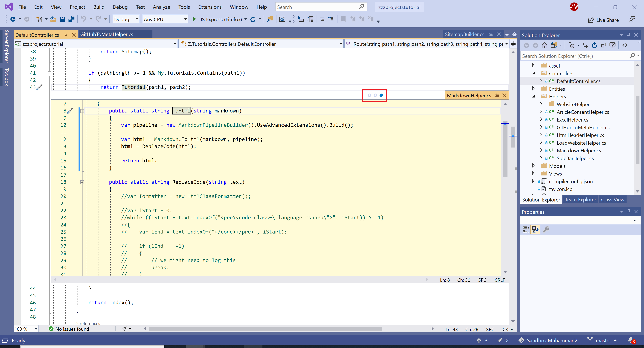Click Solution Explorer home icon
This screenshot has width=644, height=348.
pyautogui.click(x=544, y=45)
